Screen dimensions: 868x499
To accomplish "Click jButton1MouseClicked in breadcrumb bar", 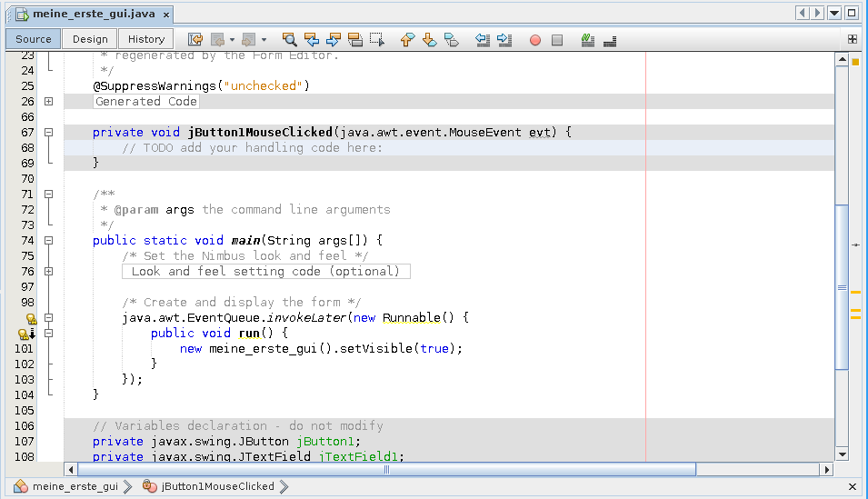I will 217,486.
